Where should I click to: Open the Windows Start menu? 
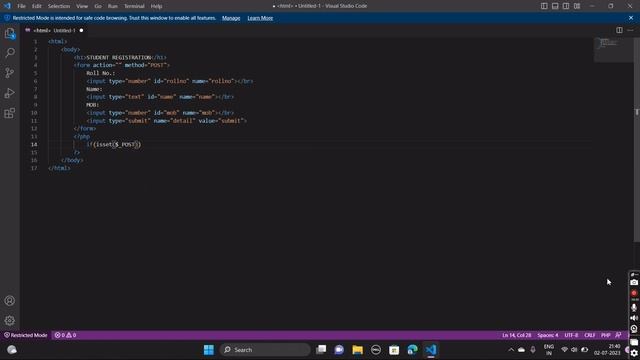[209, 350]
